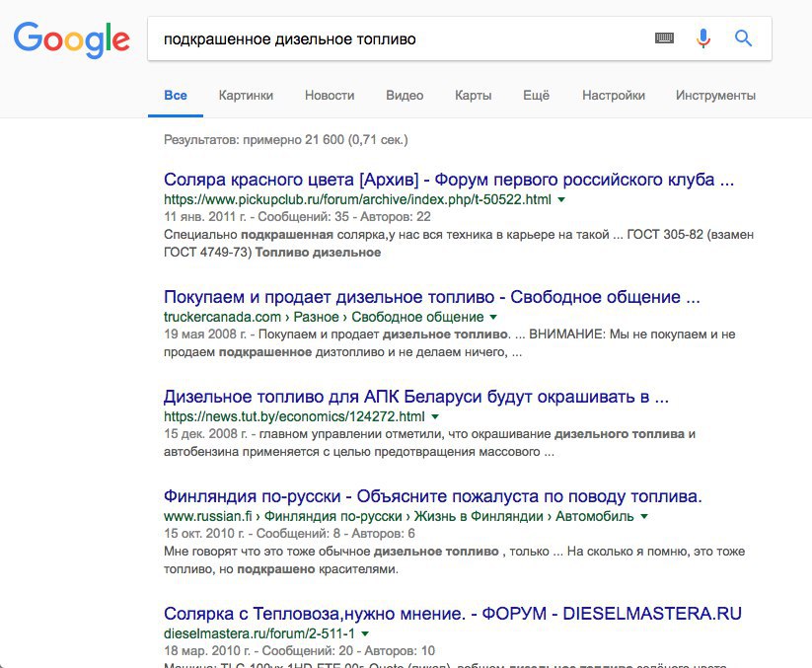Viewport: 812px width, 668px height.
Task: Open result Соляра красного цвета [Архив]
Action: 449,180
